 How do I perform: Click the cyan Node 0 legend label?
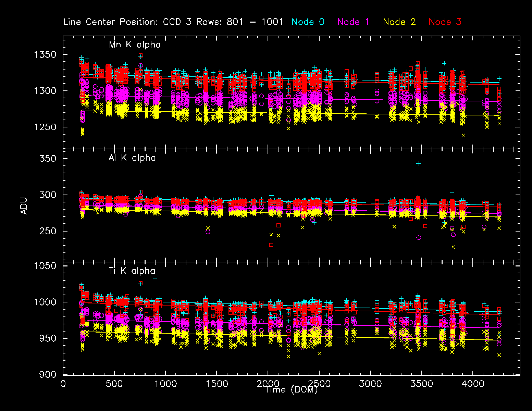tap(308, 22)
